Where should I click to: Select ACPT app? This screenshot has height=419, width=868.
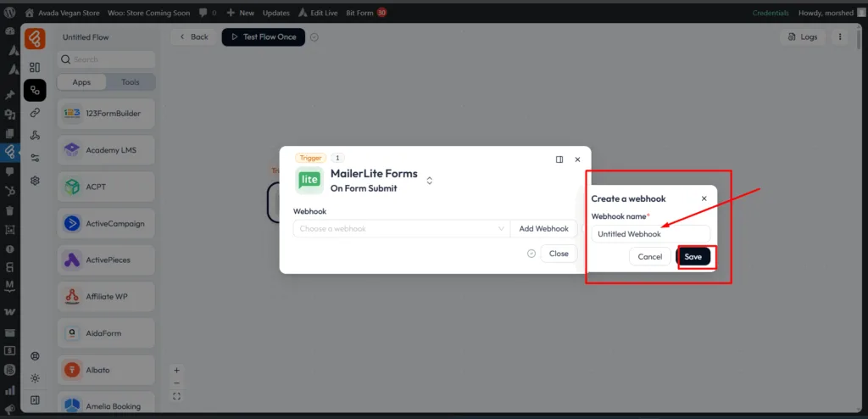point(106,187)
